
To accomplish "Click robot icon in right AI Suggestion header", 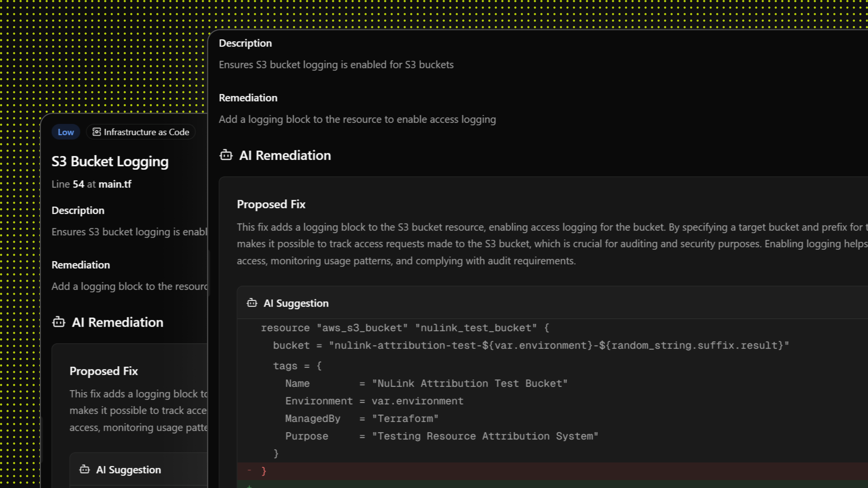I will [252, 303].
